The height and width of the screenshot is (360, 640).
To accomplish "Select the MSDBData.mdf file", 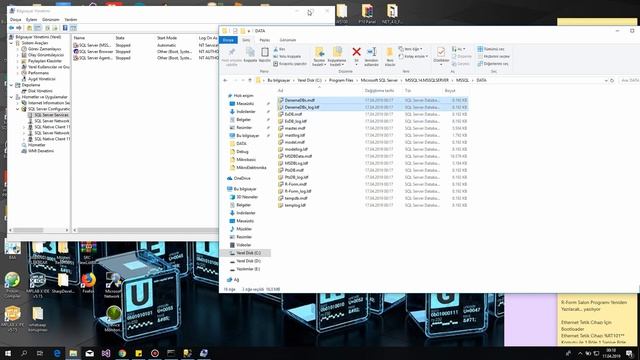I will pyautogui.click(x=298, y=156).
